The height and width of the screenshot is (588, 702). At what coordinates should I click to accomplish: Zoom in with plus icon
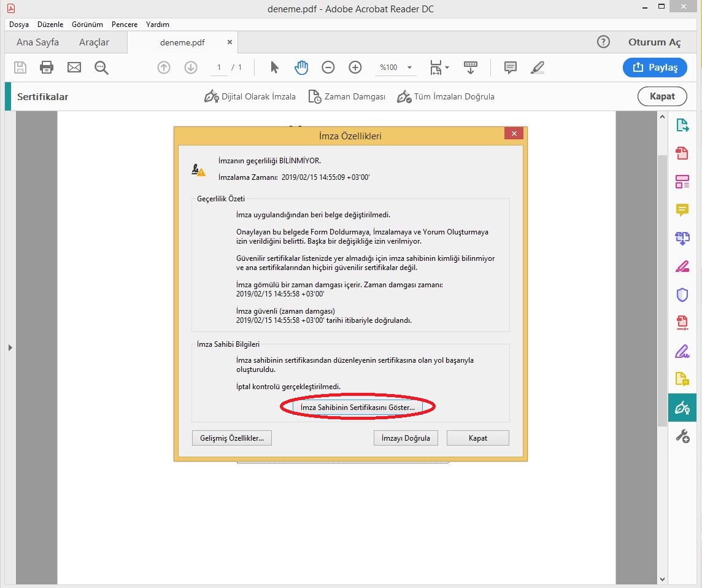click(x=355, y=68)
